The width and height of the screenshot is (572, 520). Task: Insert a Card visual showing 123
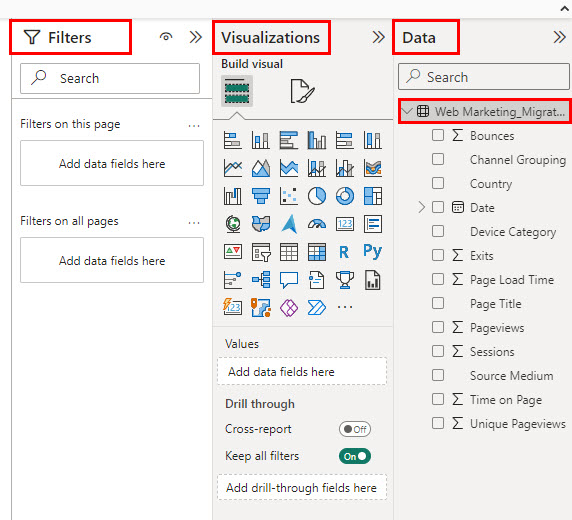[x=345, y=224]
